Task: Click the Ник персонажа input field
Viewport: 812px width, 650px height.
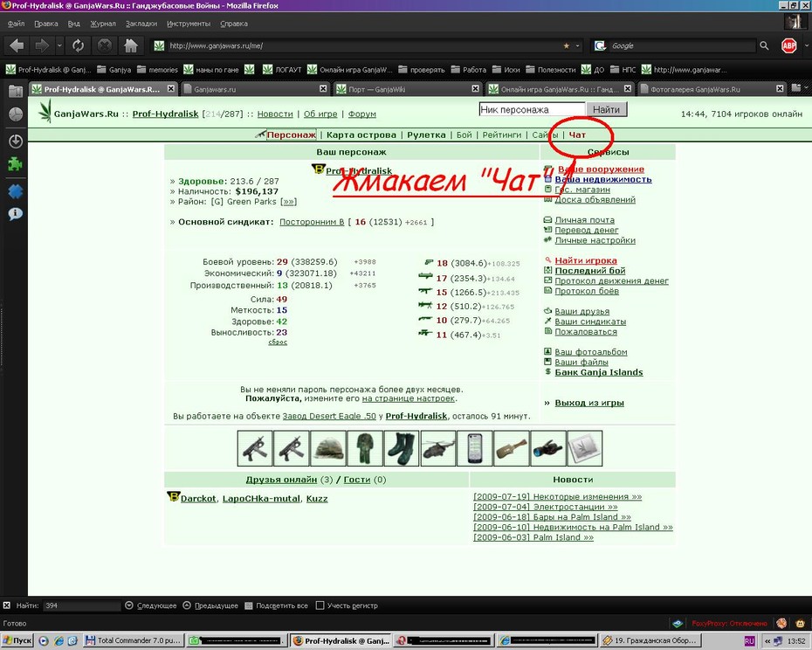Action: click(x=532, y=109)
